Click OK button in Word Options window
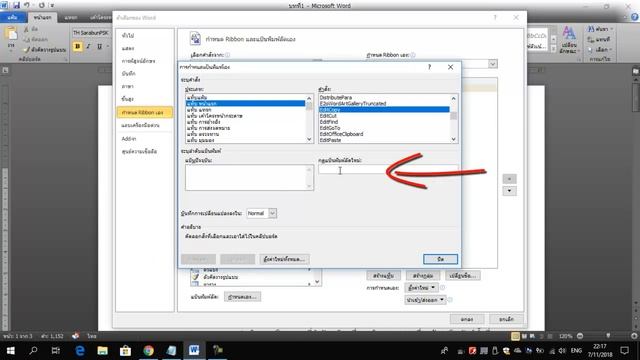 467,319
